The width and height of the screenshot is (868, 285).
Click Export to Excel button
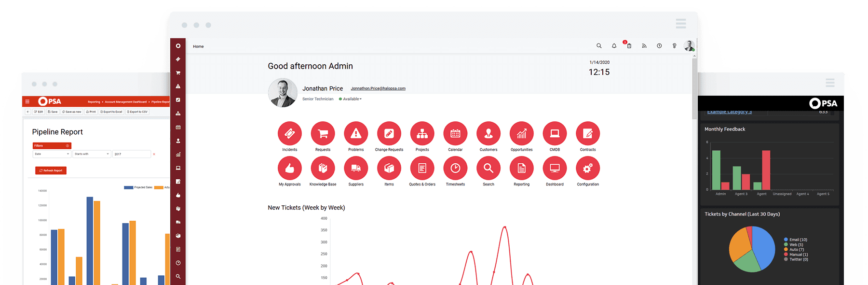coord(111,112)
